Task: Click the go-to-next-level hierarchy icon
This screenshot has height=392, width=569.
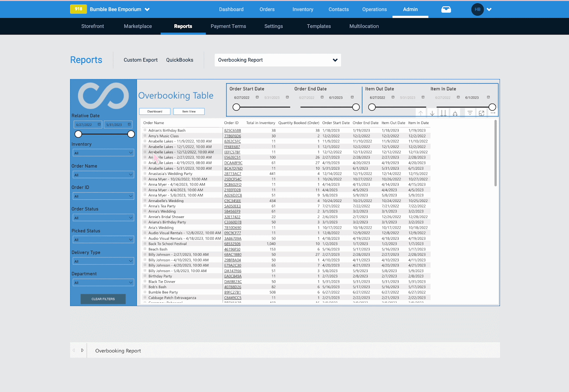Action: pos(455,113)
